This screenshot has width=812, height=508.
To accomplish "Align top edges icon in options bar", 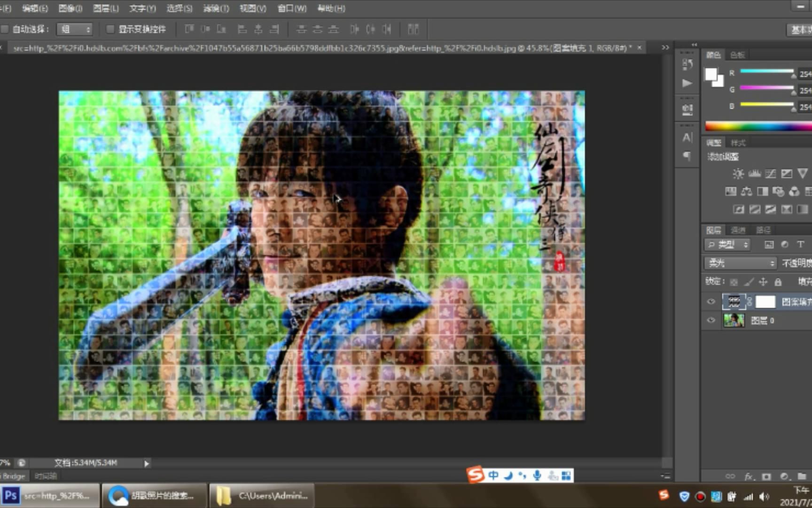I will click(189, 29).
